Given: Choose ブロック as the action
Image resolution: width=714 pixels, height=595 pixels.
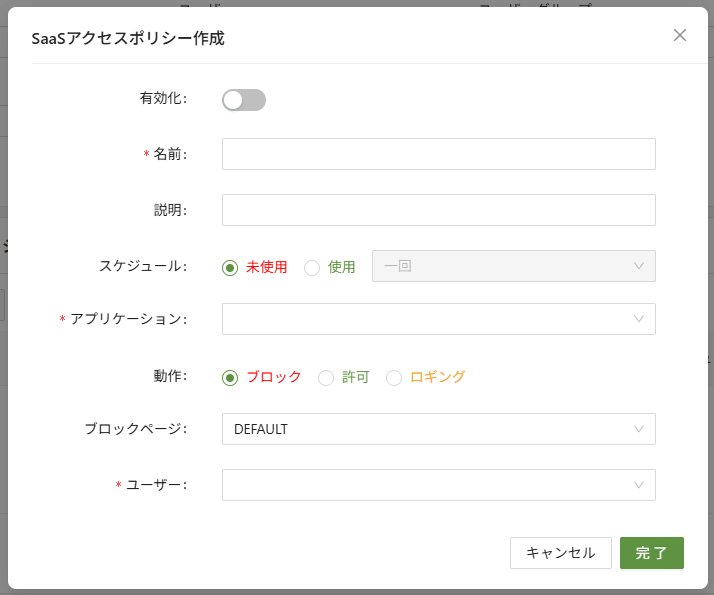Looking at the screenshot, I should pos(230,377).
